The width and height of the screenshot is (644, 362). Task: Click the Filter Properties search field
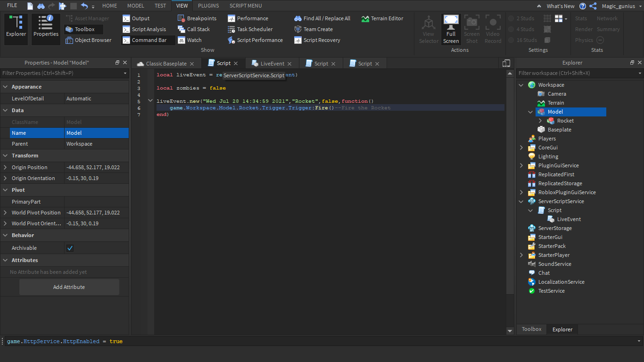point(61,73)
